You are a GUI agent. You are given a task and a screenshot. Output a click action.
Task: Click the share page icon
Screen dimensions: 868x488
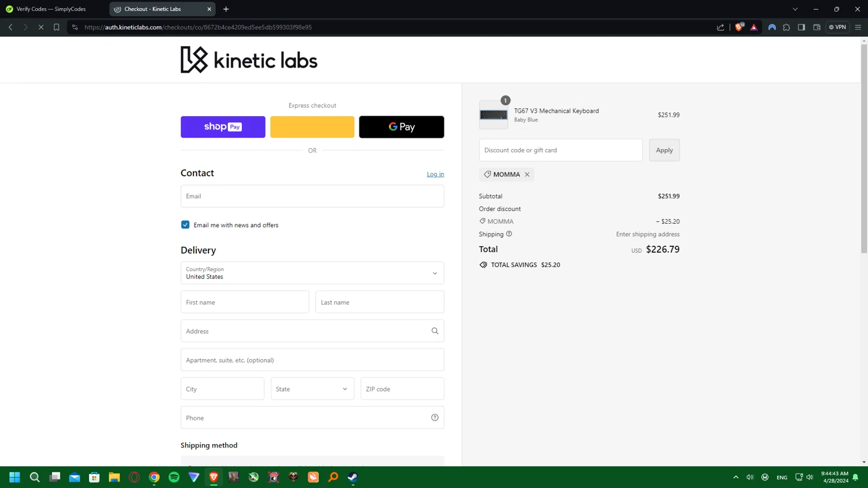coord(720,27)
